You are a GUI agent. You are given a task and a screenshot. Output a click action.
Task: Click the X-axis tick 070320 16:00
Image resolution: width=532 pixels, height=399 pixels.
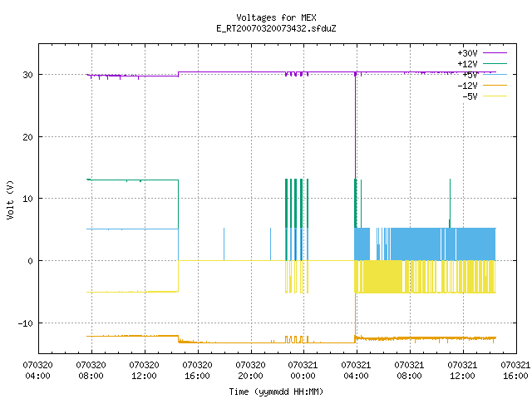(198, 371)
